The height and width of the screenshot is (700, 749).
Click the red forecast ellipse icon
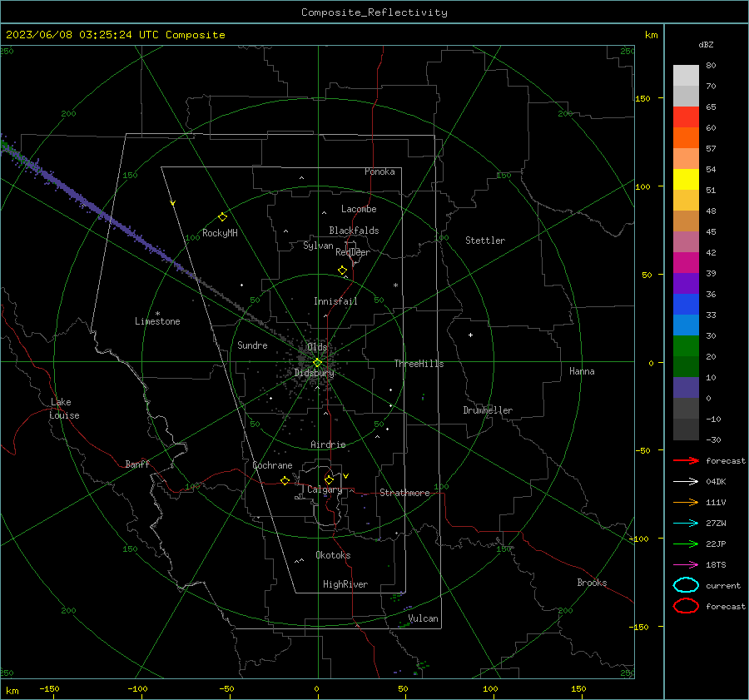pyautogui.click(x=686, y=606)
